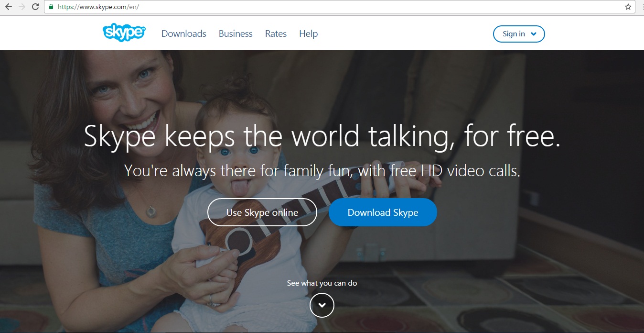Bookmark this page with the star icon
Viewport: 644px width, 333px height.
[x=628, y=7]
